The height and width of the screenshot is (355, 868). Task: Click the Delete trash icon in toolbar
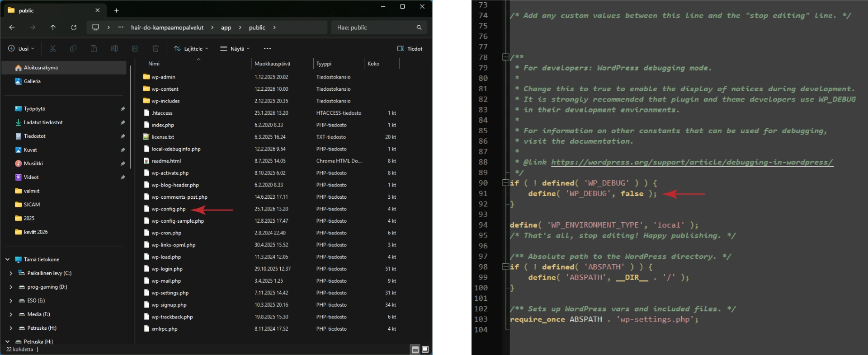156,48
